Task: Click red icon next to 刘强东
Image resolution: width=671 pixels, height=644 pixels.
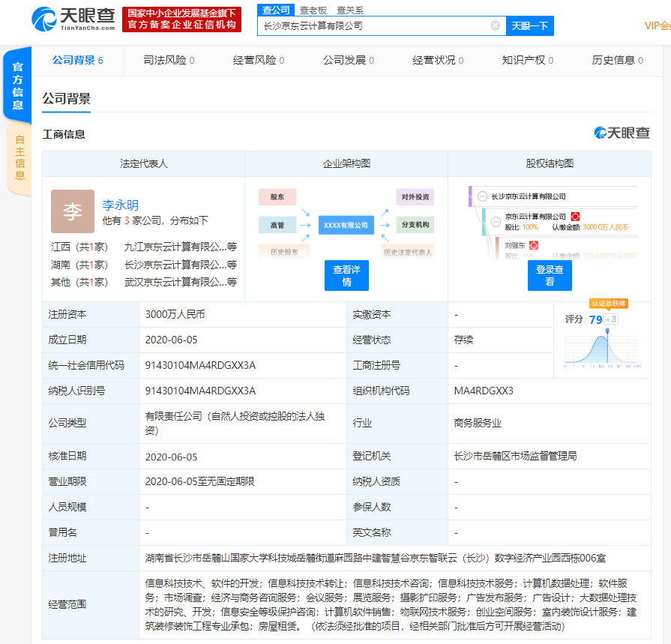Action: coord(534,245)
